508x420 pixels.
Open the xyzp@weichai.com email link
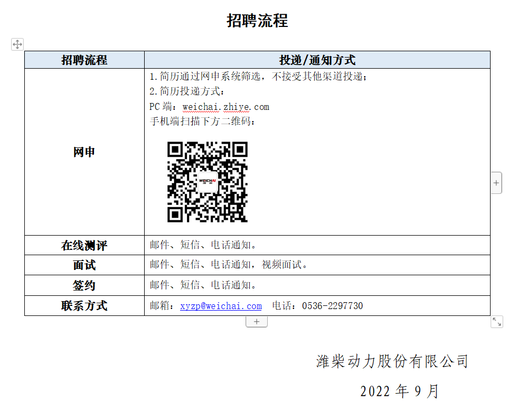click(x=221, y=305)
